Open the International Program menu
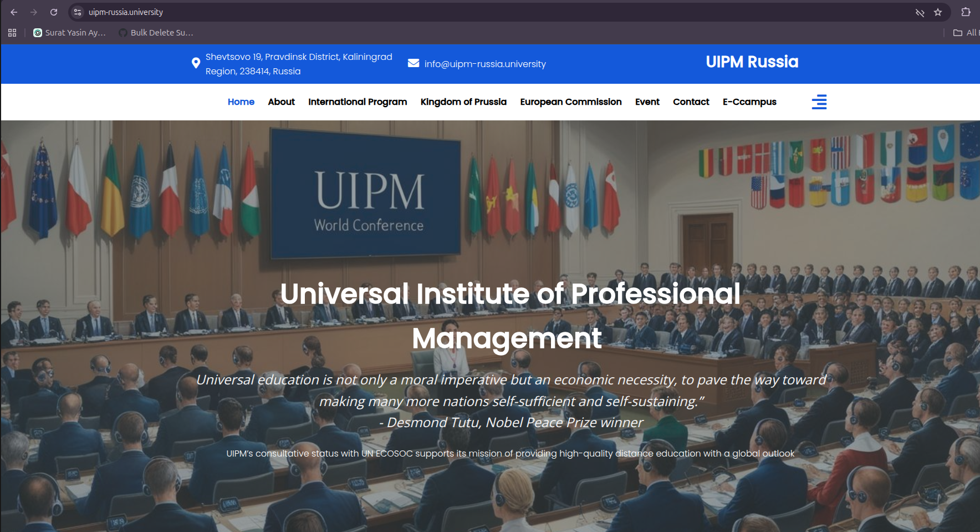 point(358,102)
